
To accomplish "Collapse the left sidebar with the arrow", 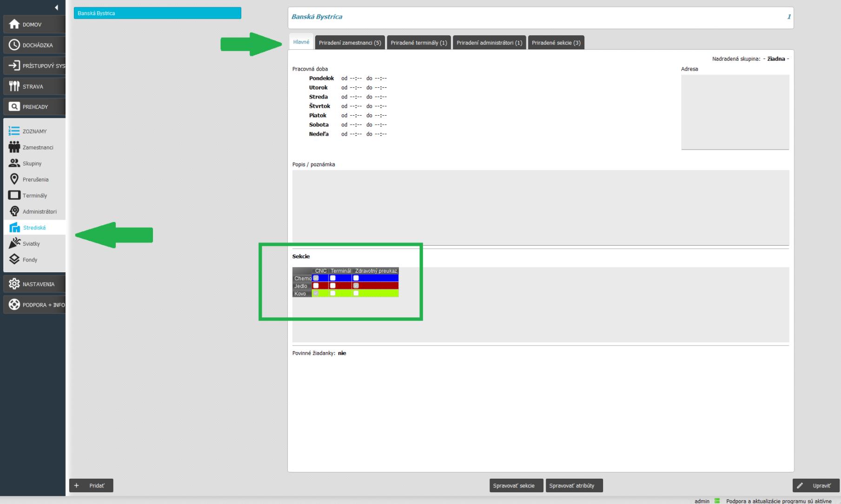I will coord(56,7).
